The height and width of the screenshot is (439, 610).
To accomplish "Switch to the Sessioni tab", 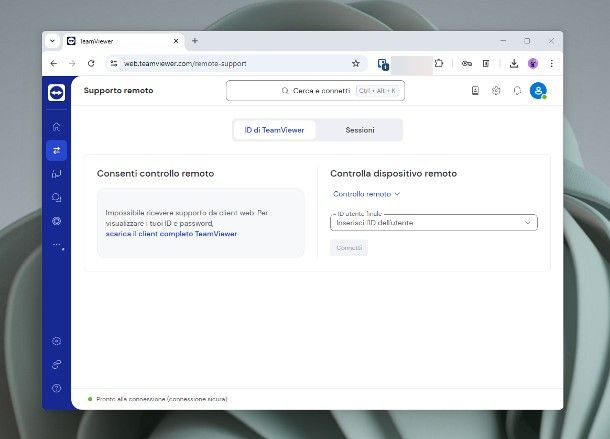I will point(360,130).
